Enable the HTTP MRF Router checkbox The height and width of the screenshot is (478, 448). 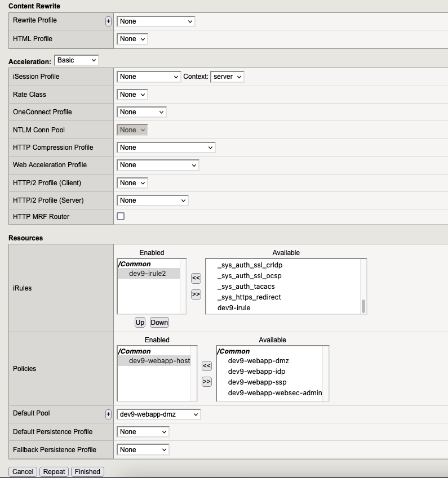[x=121, y=216]
